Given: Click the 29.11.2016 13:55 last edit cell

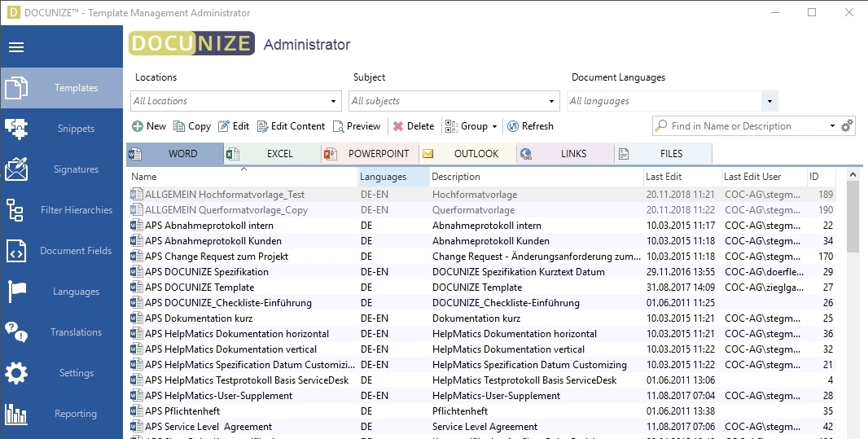Looking at the screenshot, I should 681,272.
